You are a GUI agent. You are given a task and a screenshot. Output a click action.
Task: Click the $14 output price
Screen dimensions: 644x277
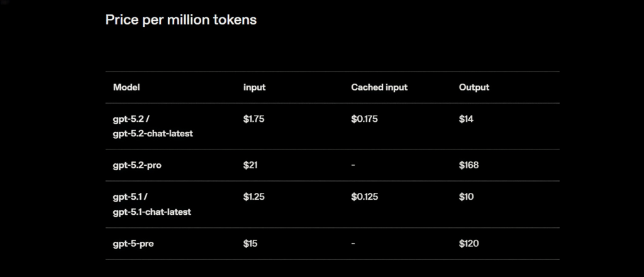(x=466, y=119)
